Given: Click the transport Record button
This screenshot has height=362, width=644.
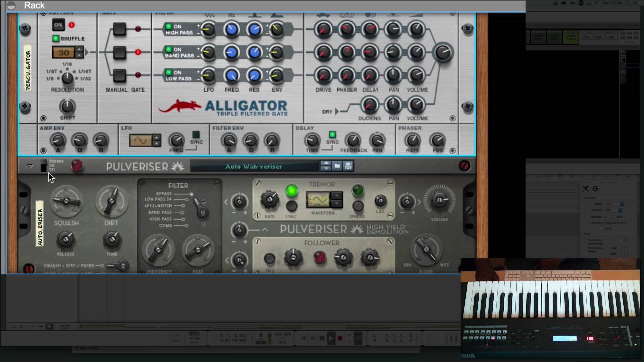Looking at the screenshot, I should [340, 338].
